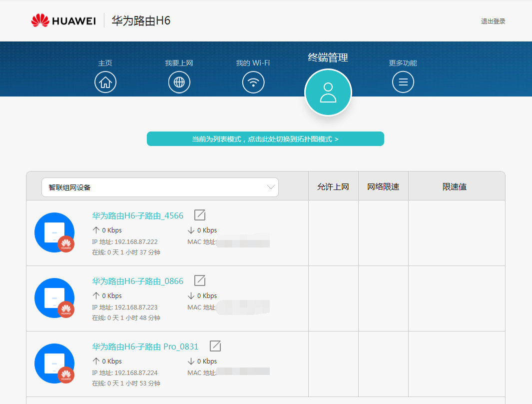Edit name of 子路由_4566 device

pos(200,215)
